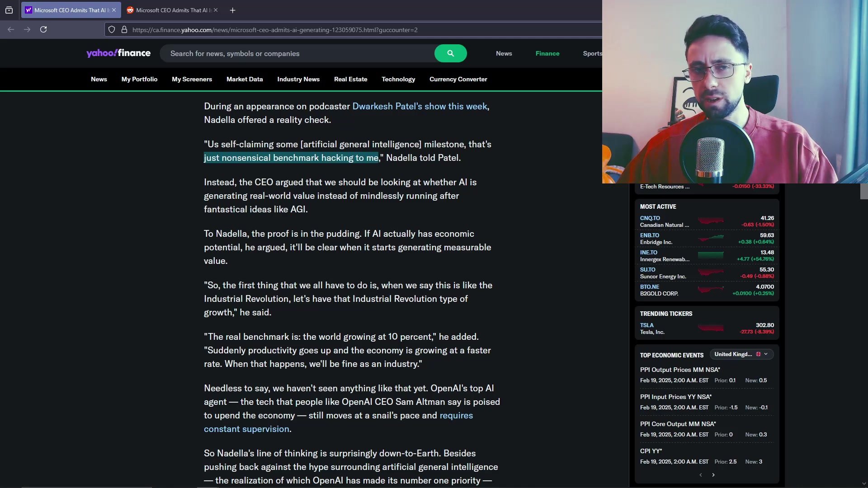The height and width of the screenshot is (488, 868).
Task: Click the browser back arrow
Action: pos(11,29)
